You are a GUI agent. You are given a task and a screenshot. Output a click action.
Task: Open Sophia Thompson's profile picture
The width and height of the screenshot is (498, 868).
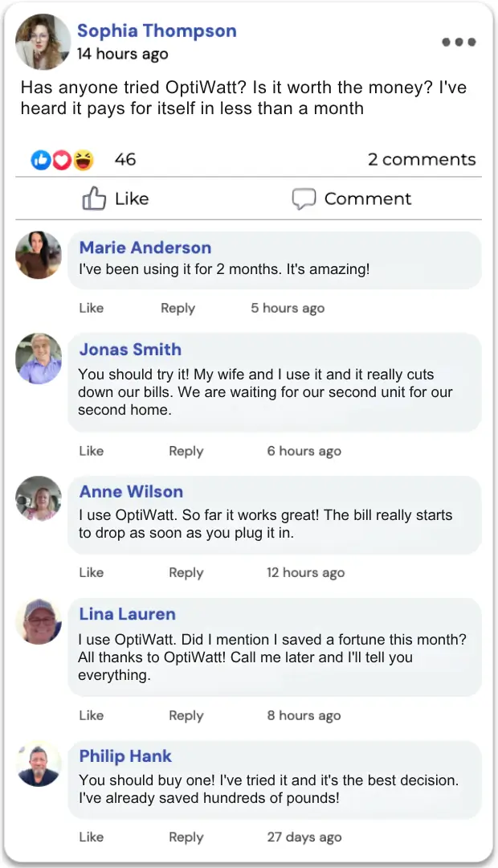43,42
